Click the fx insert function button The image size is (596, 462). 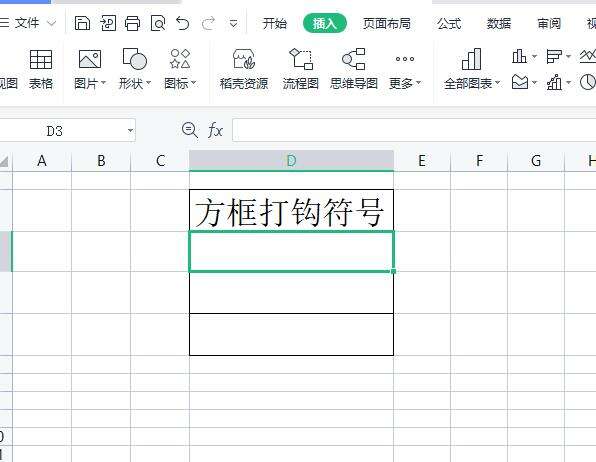(x=215, y=130)
